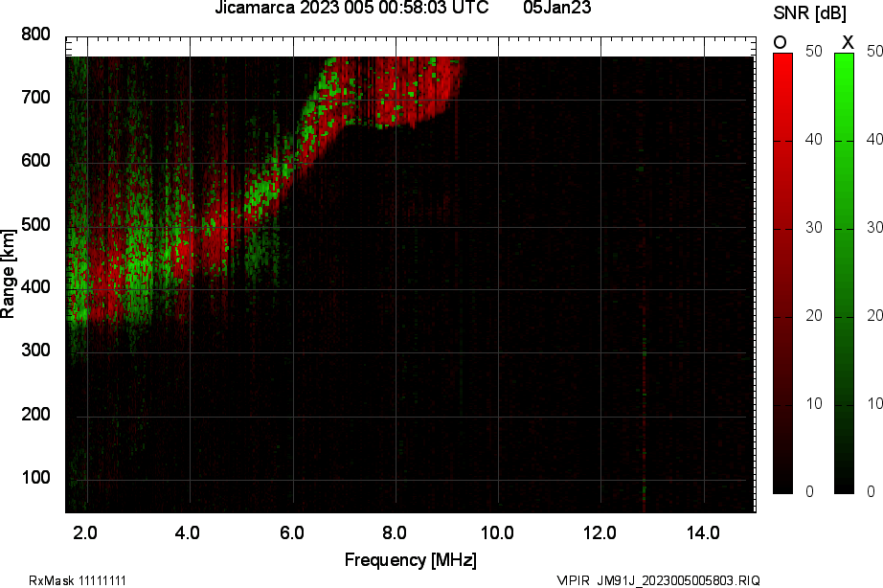
Task: Click the 'RxMask 11111111' text
Action: [78, 580]
